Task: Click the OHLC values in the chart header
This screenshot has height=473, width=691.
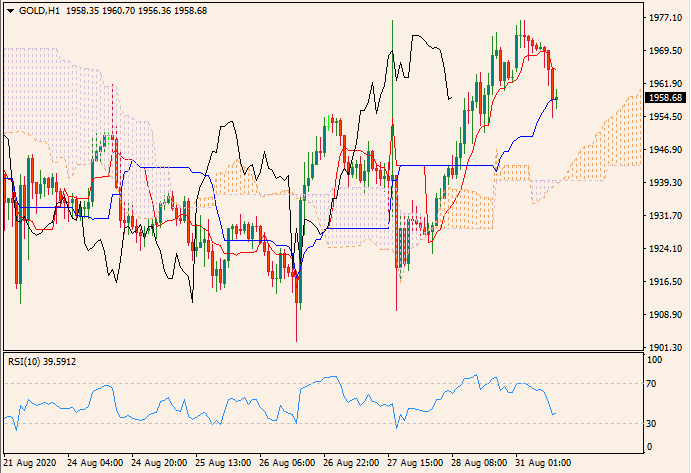Action: click(130, 9)
